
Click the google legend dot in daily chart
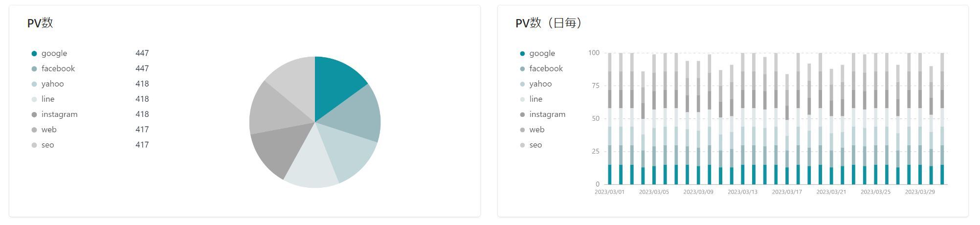tap(522, 54)
